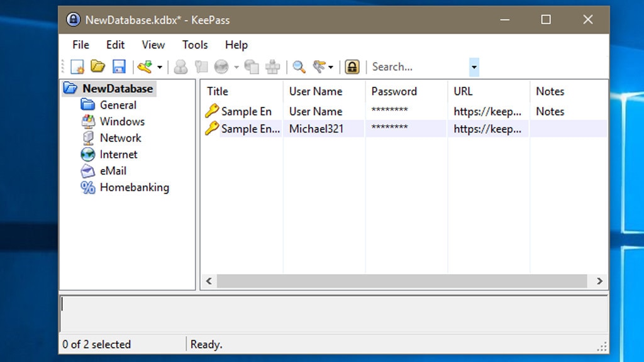
Task: Select the eMail group icon
Action: pos(88,170)
